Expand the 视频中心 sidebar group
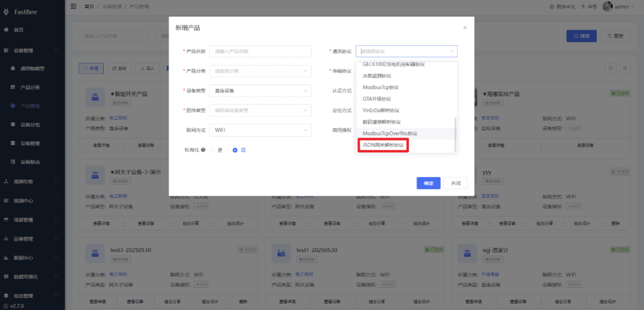The width and height of the screenshot is (644, 310). [32, 201]
